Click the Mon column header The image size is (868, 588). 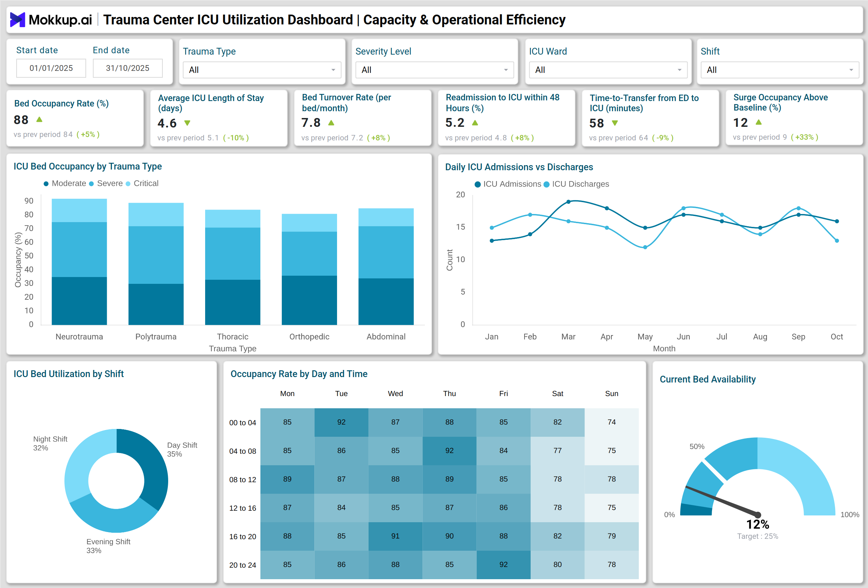click(287, 393)
